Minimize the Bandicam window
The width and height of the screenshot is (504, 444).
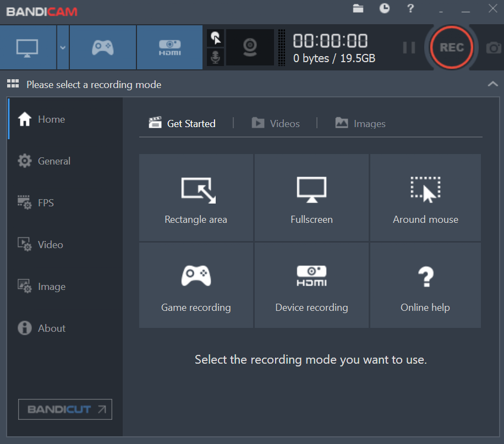coord(465,11)
